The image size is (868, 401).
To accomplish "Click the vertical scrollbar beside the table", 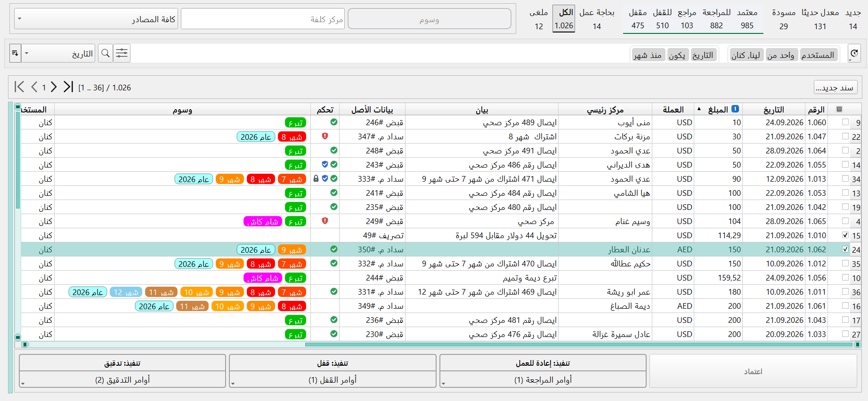I will point(18,159).
